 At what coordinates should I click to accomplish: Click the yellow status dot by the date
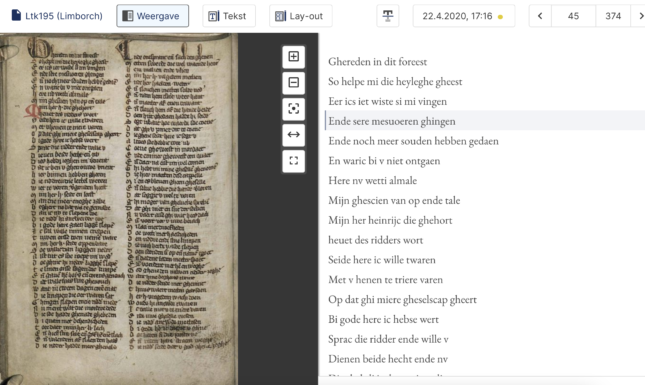coord(500,17)
